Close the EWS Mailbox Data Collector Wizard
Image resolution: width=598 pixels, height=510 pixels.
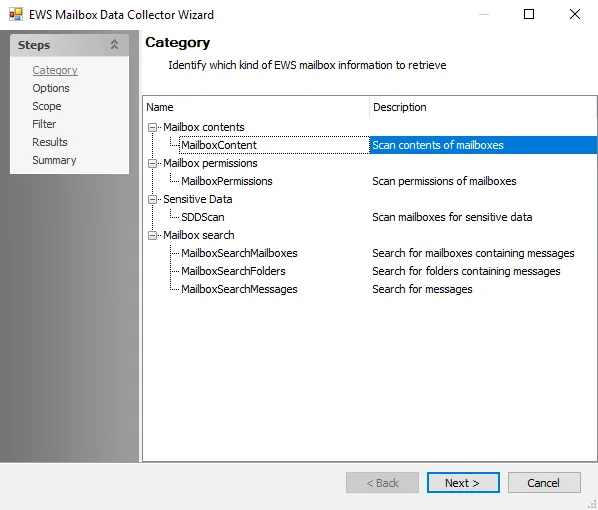[575, 14]
